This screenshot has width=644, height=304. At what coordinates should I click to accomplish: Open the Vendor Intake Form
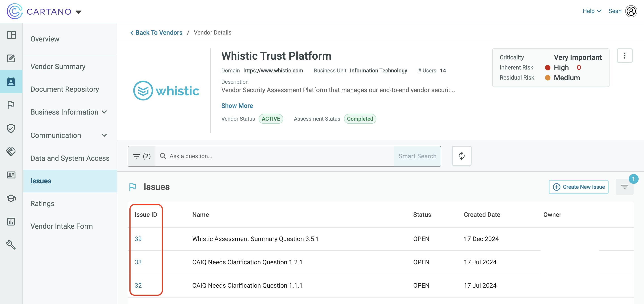point(62,226)
